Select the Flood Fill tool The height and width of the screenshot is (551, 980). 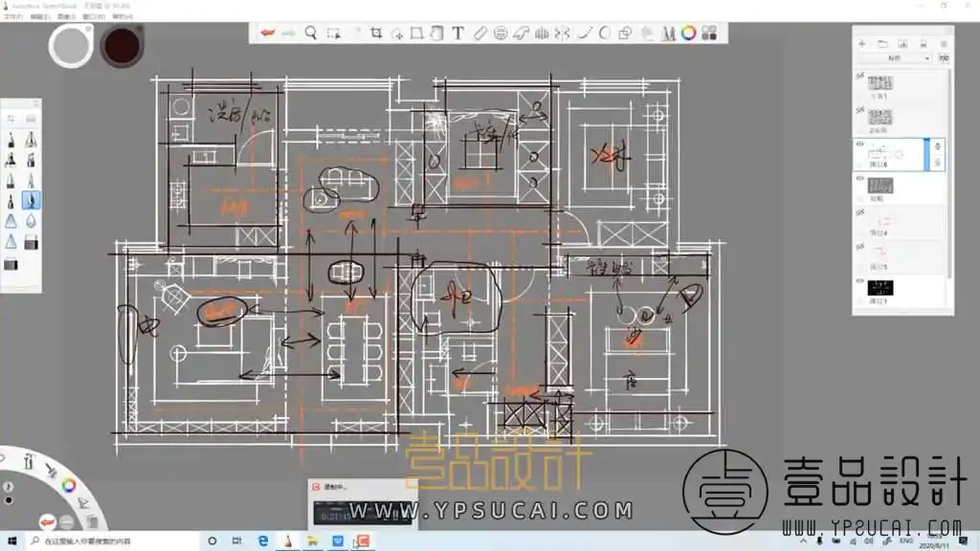pos(436,33)
